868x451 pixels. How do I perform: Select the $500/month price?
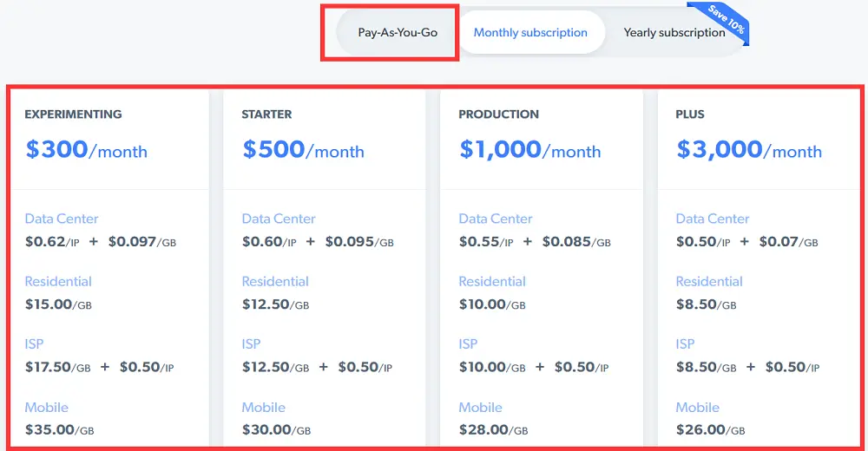coord(303,149)
